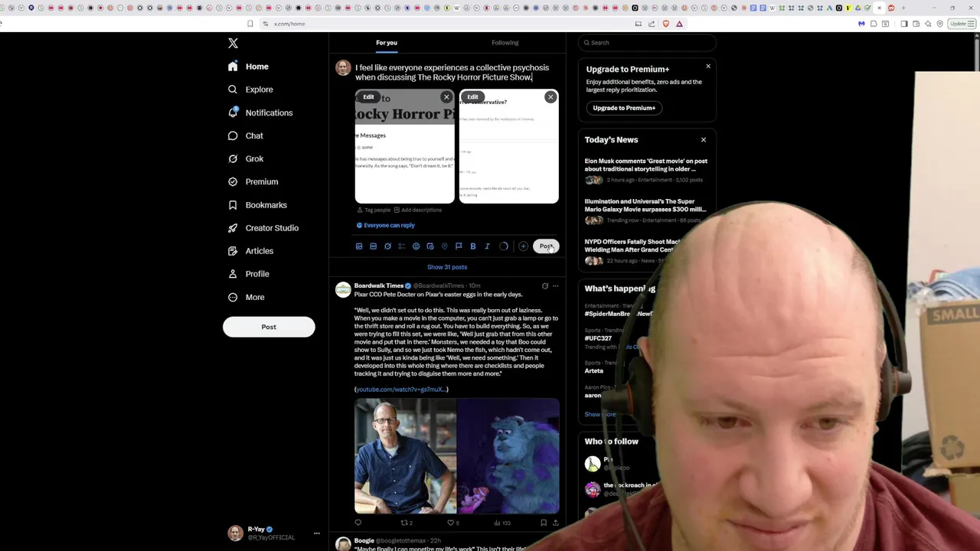Click the composer Post button

coord(546,246)
